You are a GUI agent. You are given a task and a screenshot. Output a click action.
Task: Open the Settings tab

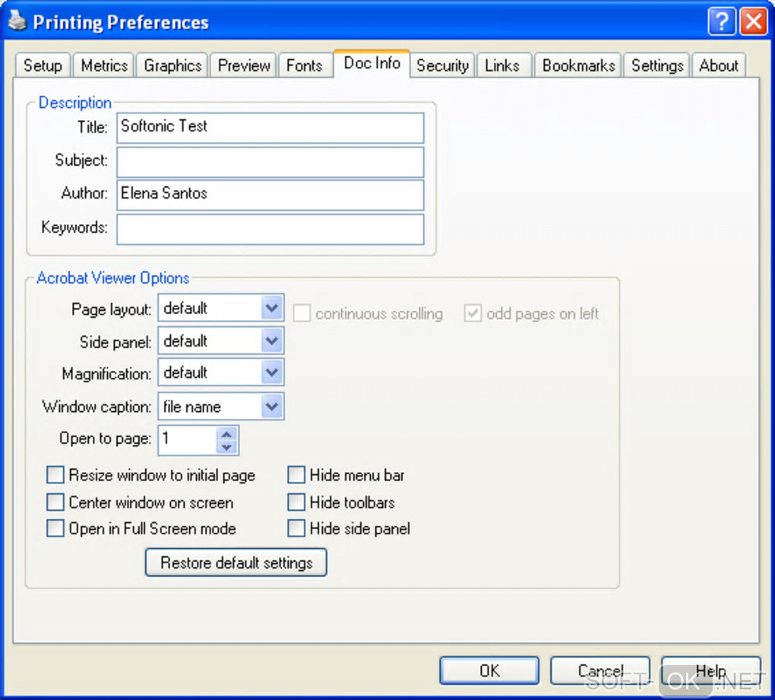coord(657,65)
